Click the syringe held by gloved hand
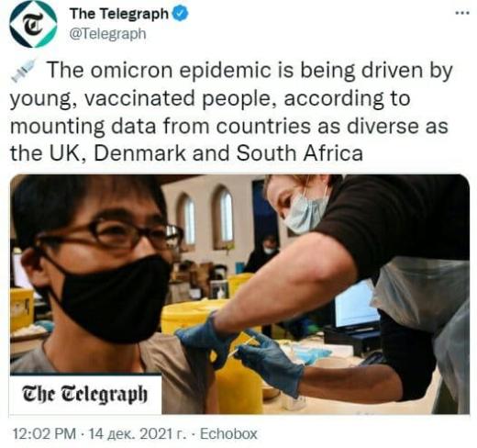477x448 pixels. click(243, 347)
